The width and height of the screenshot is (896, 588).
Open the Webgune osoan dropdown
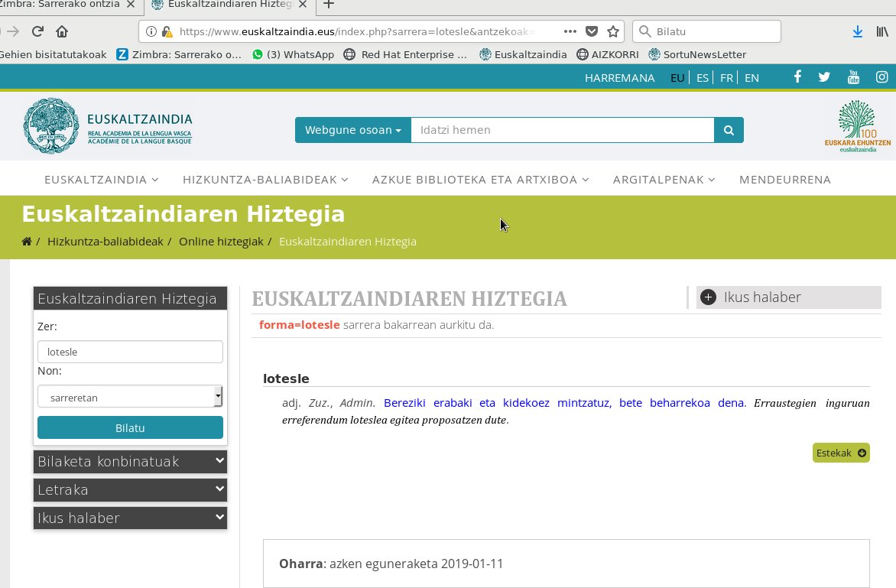click(x=353, y=130)
